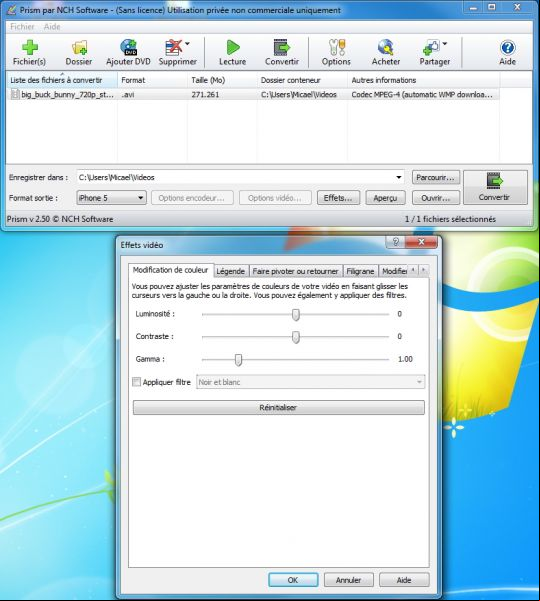The height and width of the screenshot is (601, 540).
Task: Click the Luminosité slider handle
Action: 295,315
